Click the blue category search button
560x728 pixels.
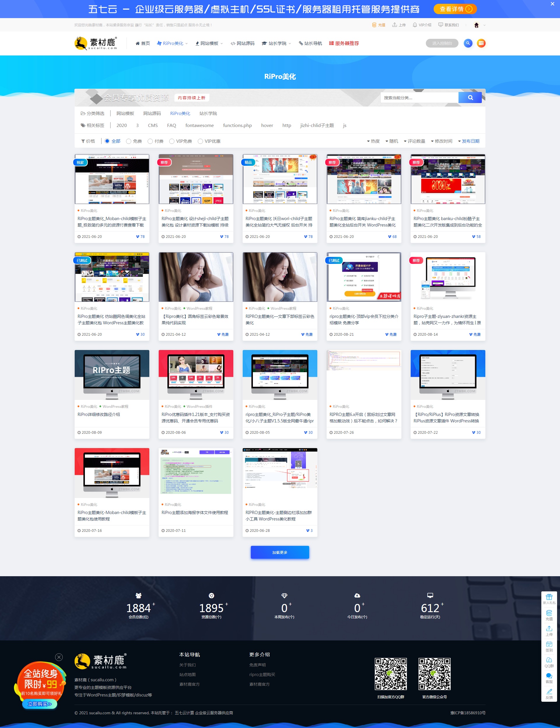[x=470, y=98]
